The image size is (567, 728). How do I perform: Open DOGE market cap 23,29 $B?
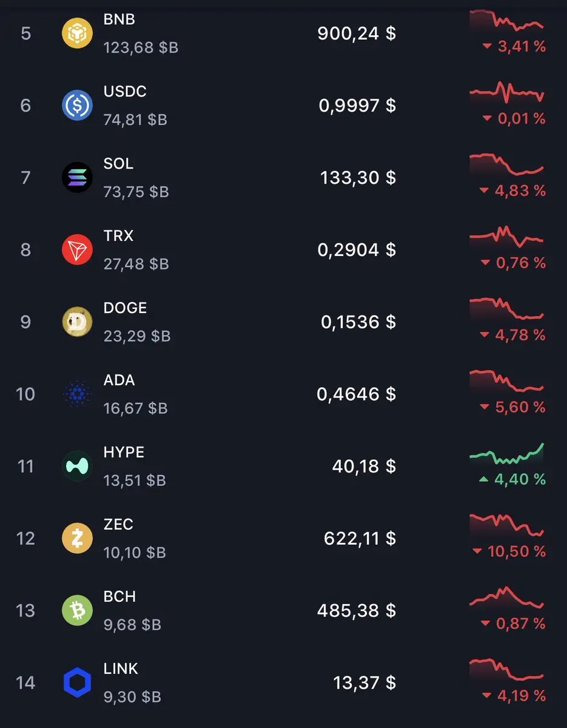coord(137,335)
